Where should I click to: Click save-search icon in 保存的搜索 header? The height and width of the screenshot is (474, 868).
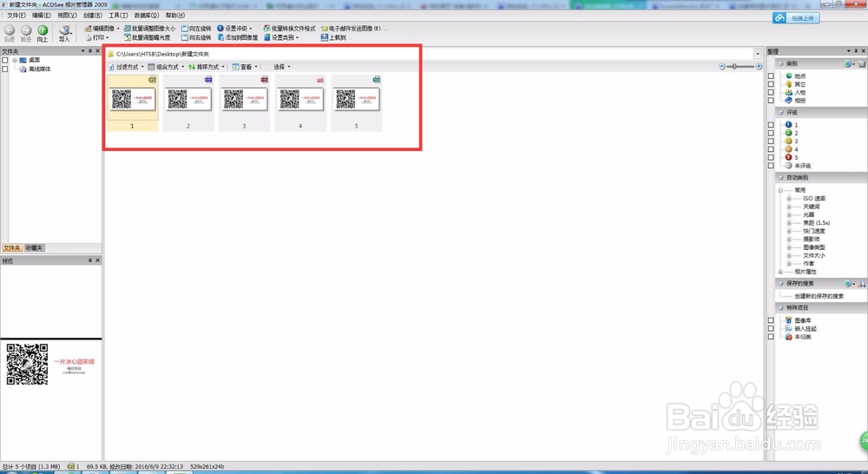pos(862,284)
